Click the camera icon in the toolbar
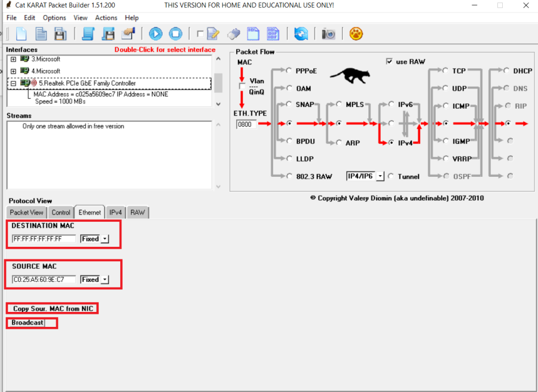Screen dimensions: 538x392 (x=328, y=33)
